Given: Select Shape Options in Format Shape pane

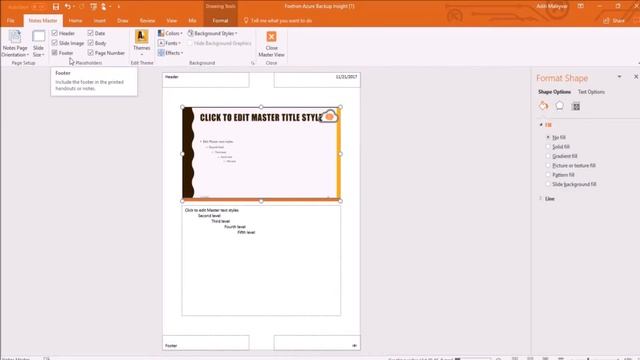Looking at the screenshot, I should (554, 92).
